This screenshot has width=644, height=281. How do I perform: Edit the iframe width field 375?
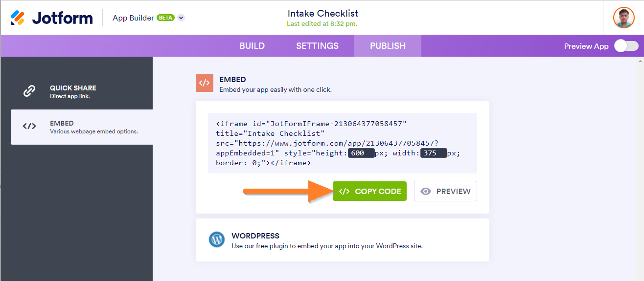pos(433,153)
